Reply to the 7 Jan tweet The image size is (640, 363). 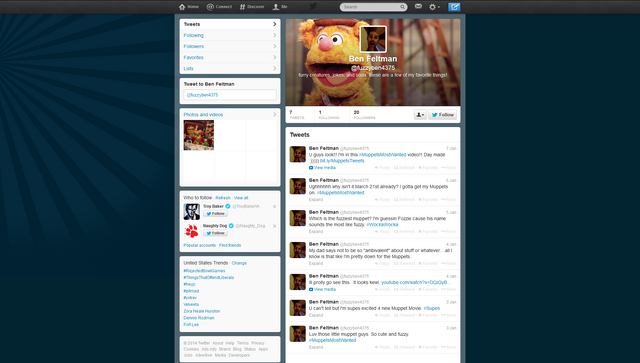pos(382,168)
